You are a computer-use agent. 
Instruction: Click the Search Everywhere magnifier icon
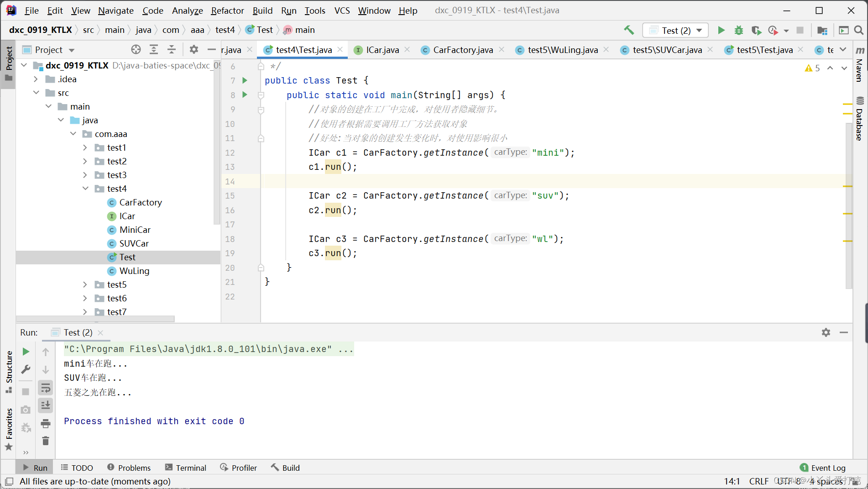click(858, 30)
